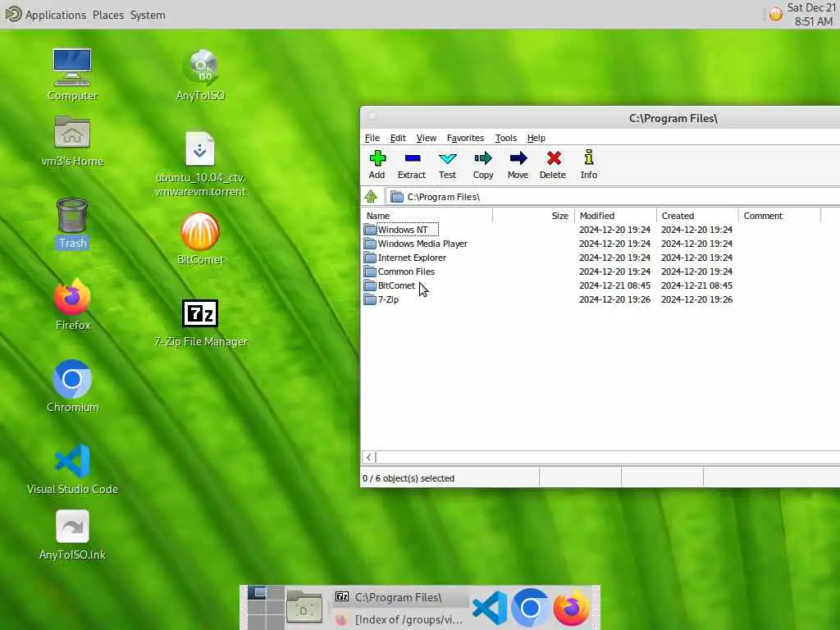Select the ubuntu_10.04 torrent file icon
This screenshot has height=630, width=840.
coord(201,164)
